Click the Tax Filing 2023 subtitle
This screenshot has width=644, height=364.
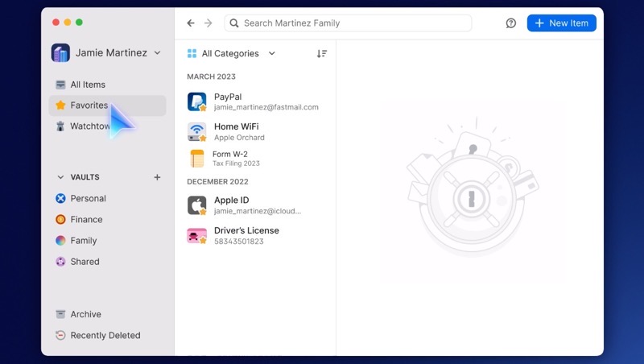point(236,163)
